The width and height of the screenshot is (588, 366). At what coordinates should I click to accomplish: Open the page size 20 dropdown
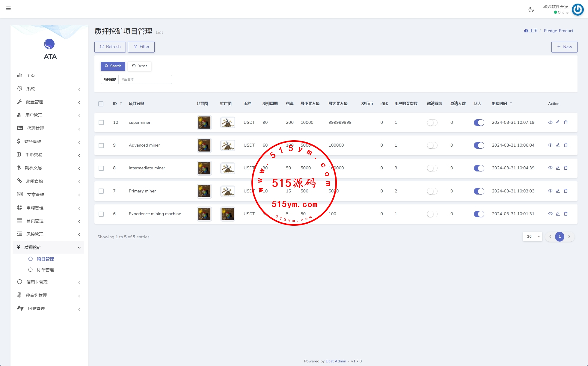[x=532, y=237]
